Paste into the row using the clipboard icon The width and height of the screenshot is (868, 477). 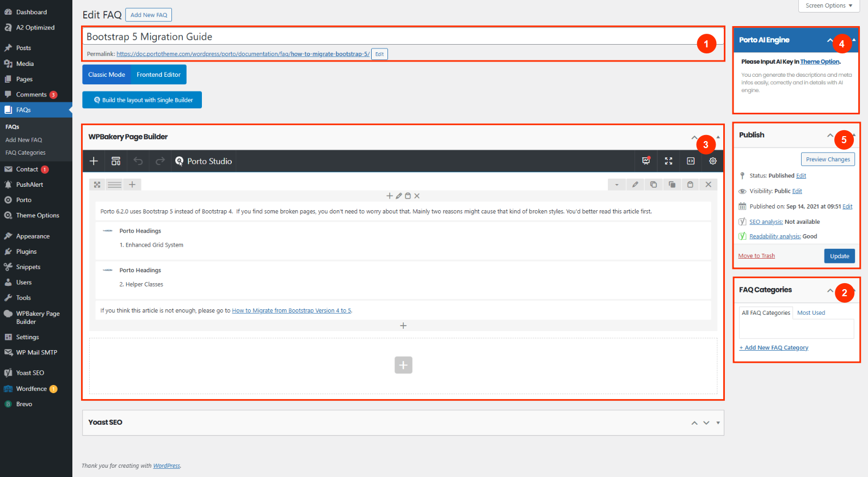click(x=690, y=185)
